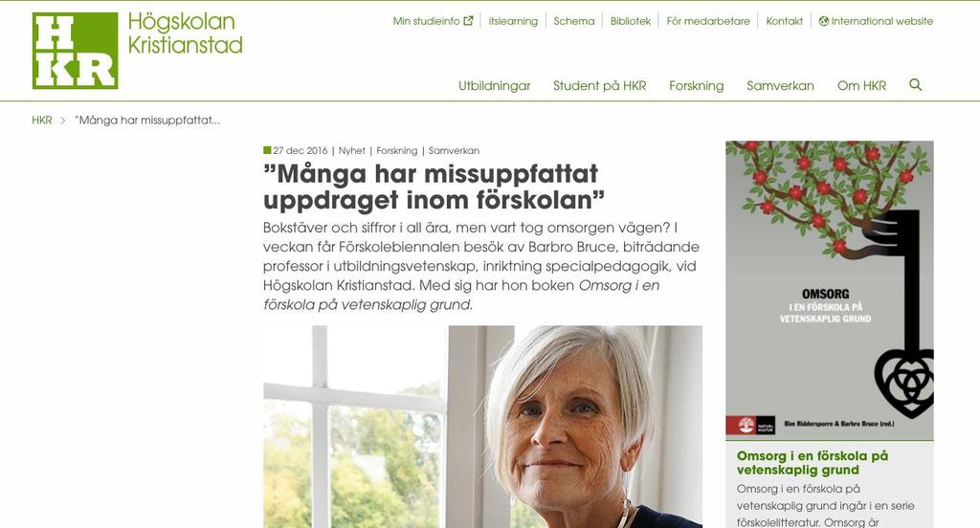Expand the Samverkan navigation item
This screenshot has width=980, height=528.
(x=780, y=85)
